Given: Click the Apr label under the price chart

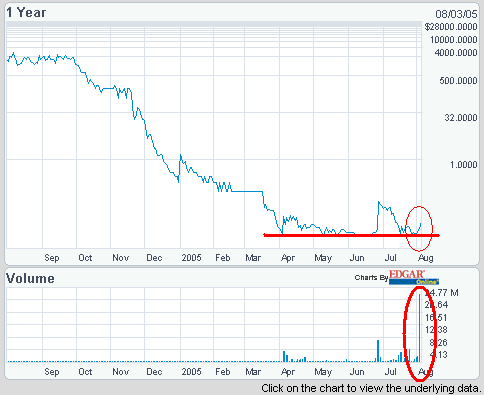Looking at the screenshot, I should point(288,258).
